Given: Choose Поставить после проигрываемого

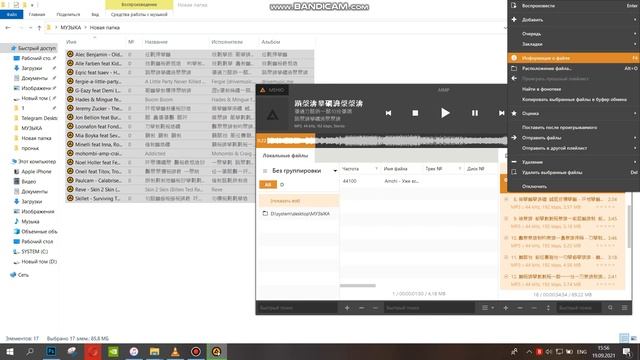Looking at the screenshot, I should [573, 127].
